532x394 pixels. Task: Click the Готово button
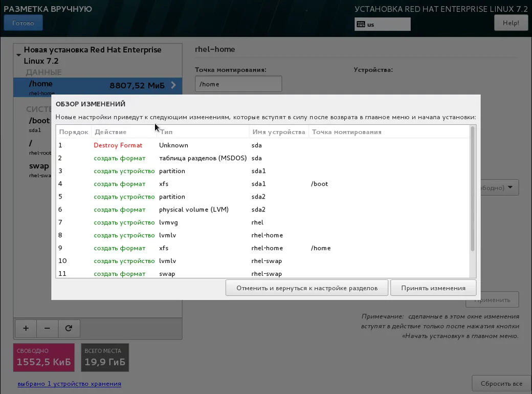(23, 23)
